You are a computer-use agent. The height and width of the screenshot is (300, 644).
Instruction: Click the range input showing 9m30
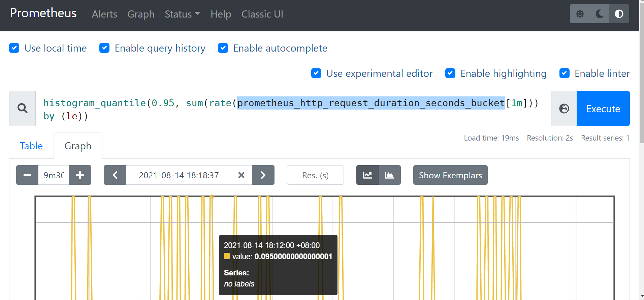tap(54, 175)
